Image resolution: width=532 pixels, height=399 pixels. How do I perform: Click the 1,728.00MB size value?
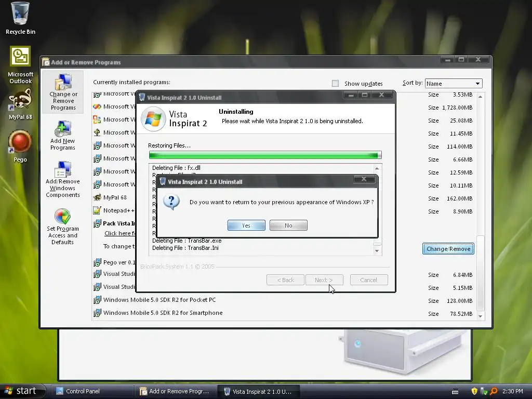[457, 108]
